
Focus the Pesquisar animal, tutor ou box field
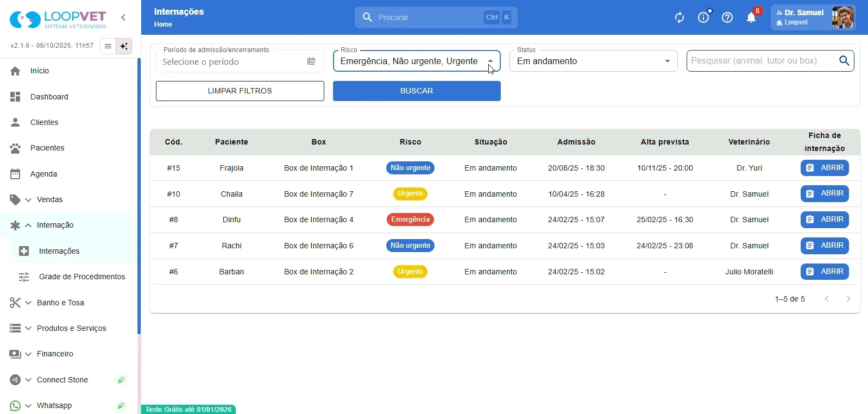click(x=763, y=61)
